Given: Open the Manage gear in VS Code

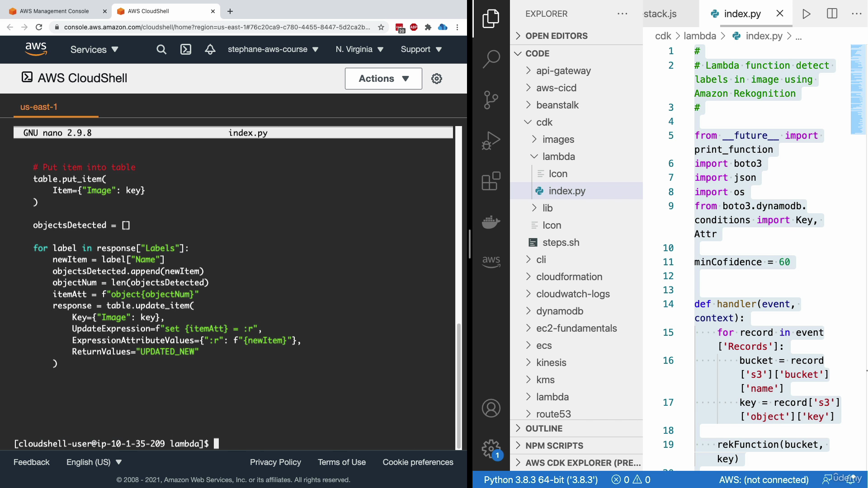Looking at the screenshot, I should coord(491,449).
